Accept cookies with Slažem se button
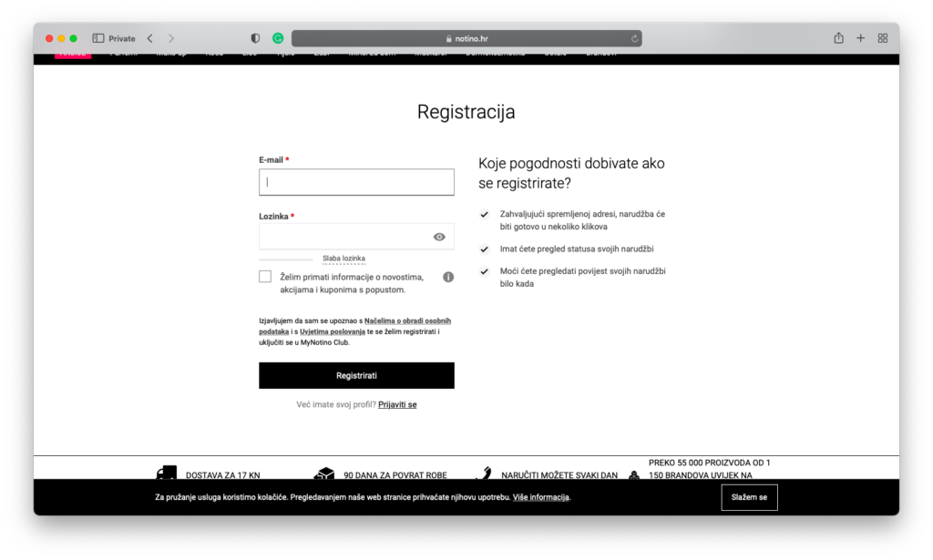Image resolution: width=933 pixels, height=560 pixels. point(749,497)
